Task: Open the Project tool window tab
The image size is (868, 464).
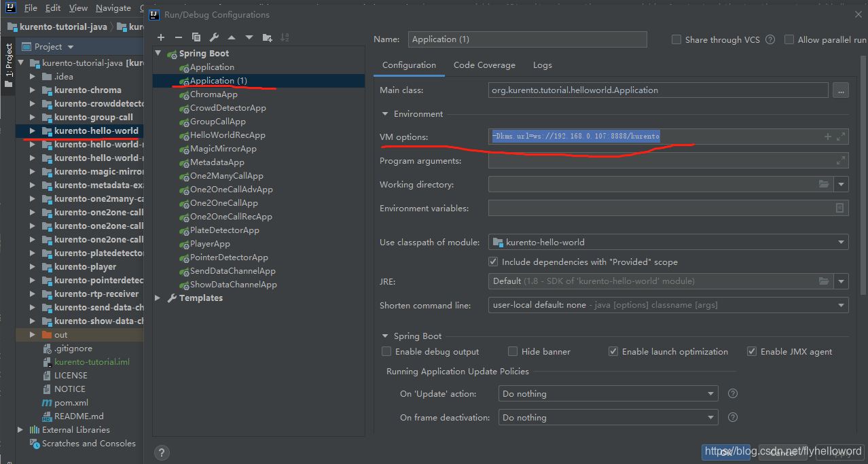Action: point(8,66)
